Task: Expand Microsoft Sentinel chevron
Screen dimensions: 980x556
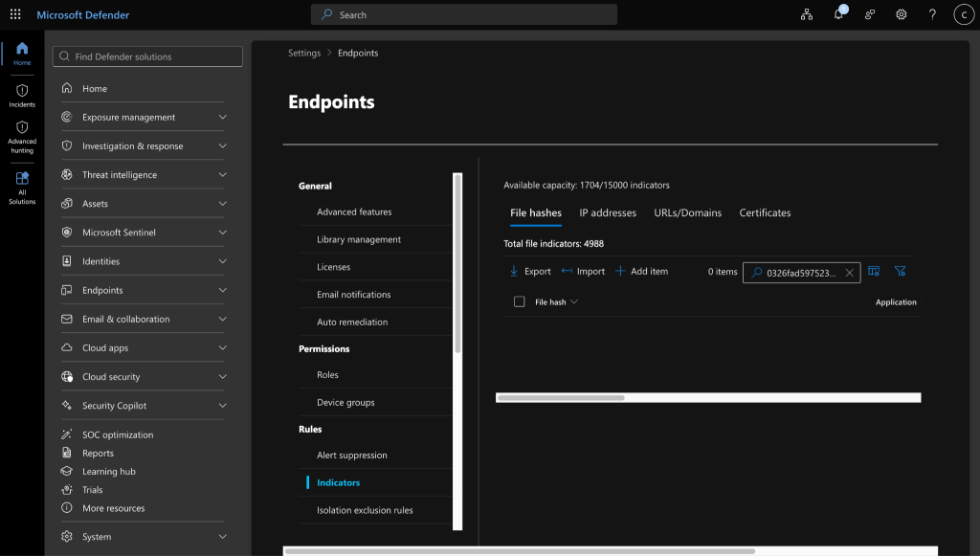Action: click(222, 232)
